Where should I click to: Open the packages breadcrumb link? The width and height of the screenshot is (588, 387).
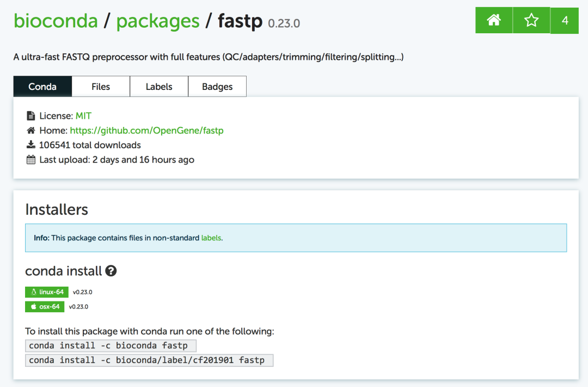[x=158, y=21]
